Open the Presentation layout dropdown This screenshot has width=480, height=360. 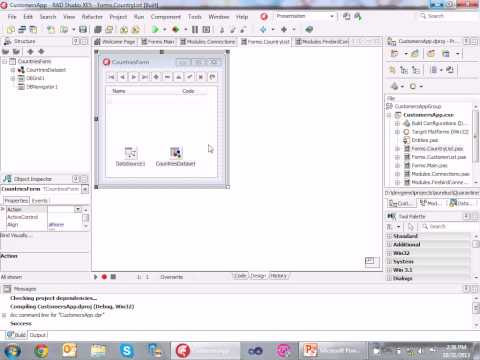[x=332, y=16]
